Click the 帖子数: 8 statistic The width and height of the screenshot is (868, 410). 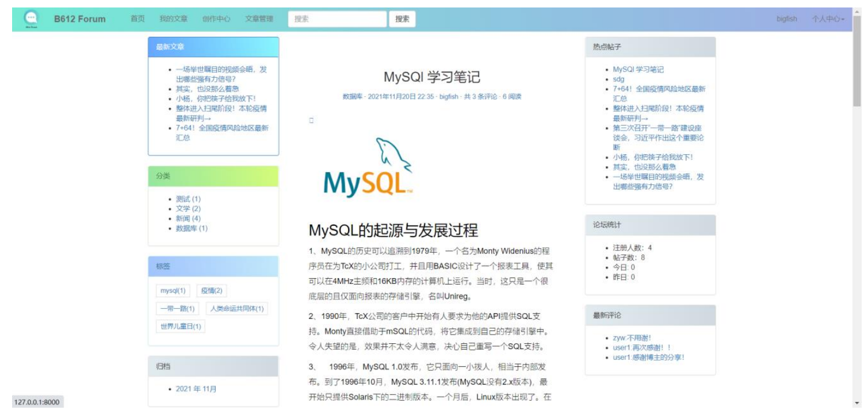629,257
